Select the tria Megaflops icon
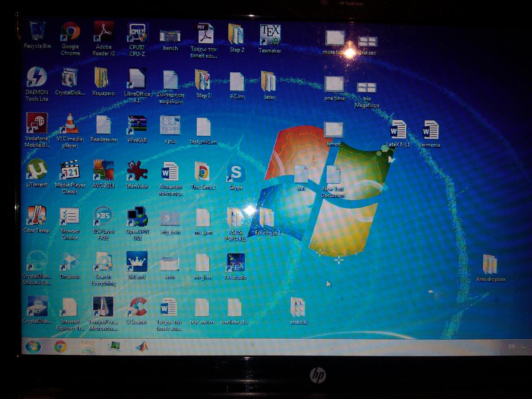Image resolution: width=532 pixels, height=399 pixels. point(367,87)
